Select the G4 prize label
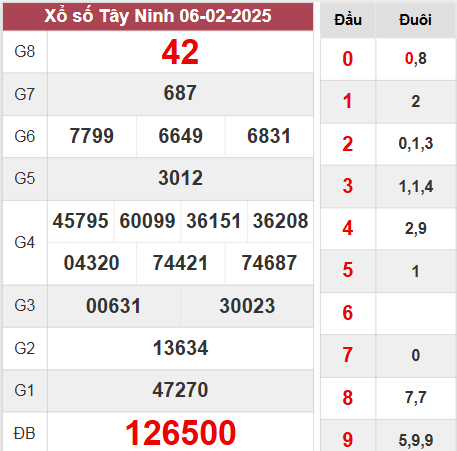The width and height of the screenshot is (457, 451). [x=25, y=242]
